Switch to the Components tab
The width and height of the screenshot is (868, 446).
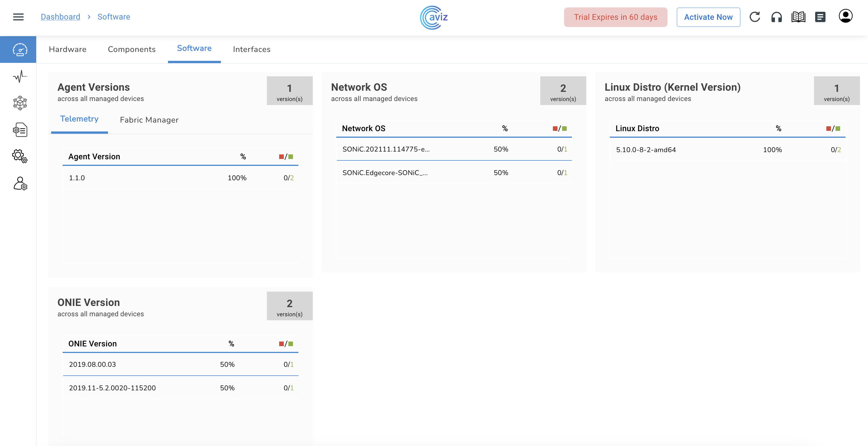pyautogui.click(x=132, y=49)
